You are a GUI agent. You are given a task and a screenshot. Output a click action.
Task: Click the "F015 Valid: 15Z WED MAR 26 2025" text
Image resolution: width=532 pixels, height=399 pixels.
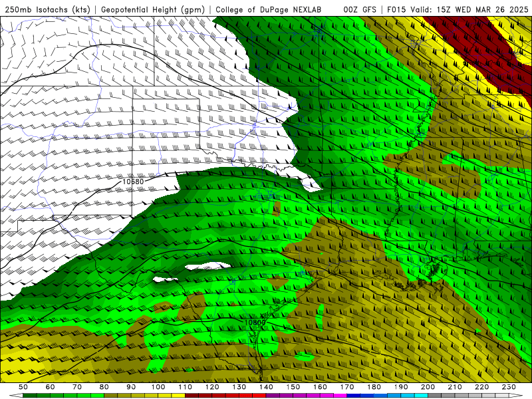458,9
